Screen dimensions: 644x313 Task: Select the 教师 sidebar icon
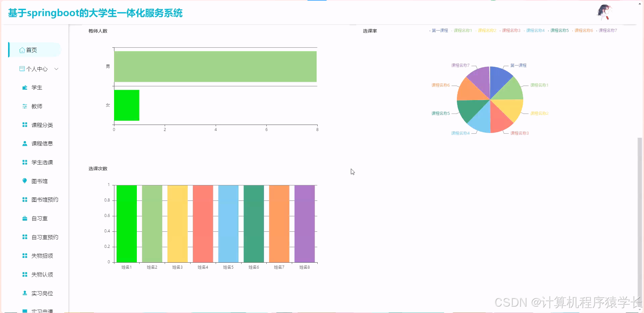24,106
